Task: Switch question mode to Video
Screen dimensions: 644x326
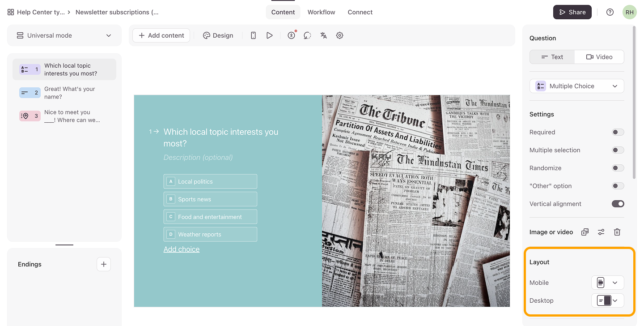Action: click(x=599, y=57)
